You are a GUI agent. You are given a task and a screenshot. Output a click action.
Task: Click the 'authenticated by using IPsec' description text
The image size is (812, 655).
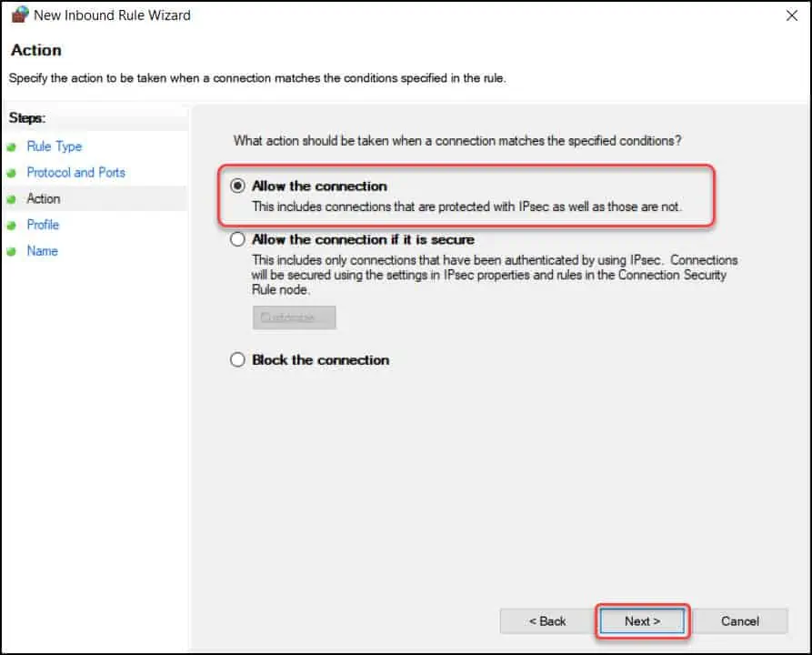pos(495,275)
